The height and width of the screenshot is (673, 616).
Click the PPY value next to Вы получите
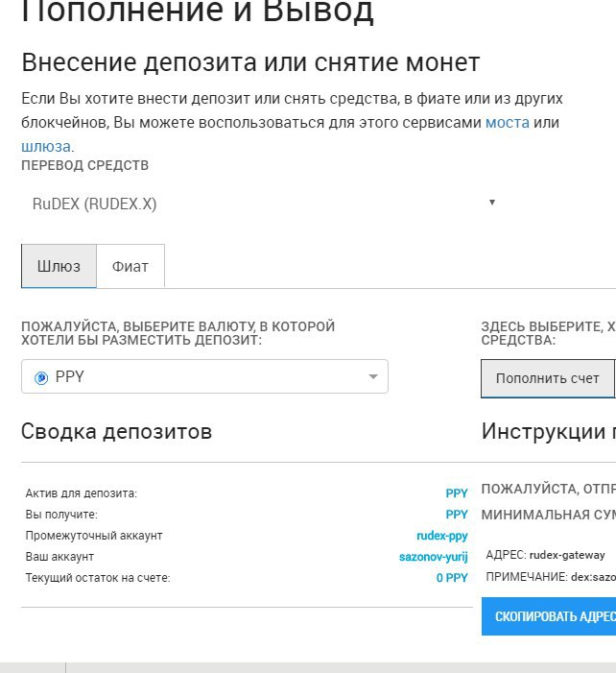(x=457, y=515)
